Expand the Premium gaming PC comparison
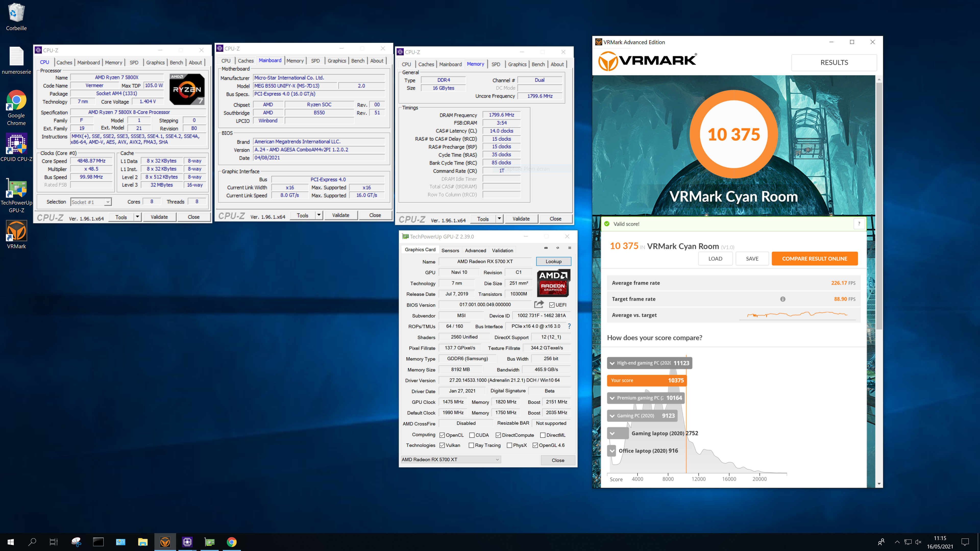Viewport: 980px width, 551px height. pyautogui.click(x=612, y=398)
